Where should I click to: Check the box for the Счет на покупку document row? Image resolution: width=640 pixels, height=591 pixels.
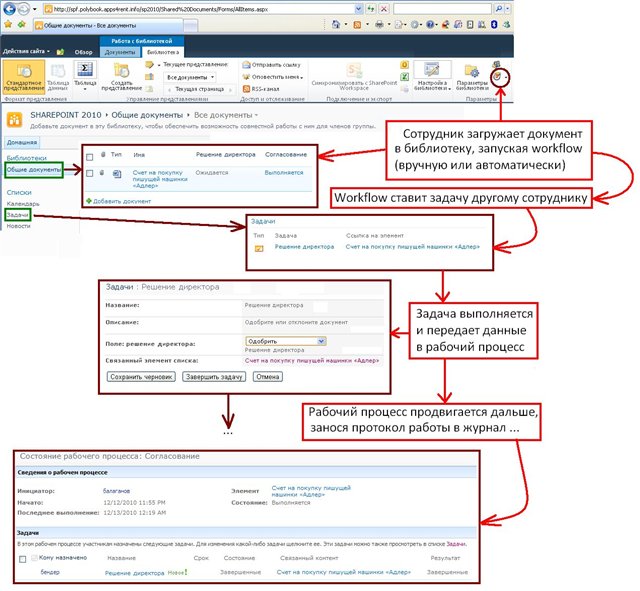88,173
